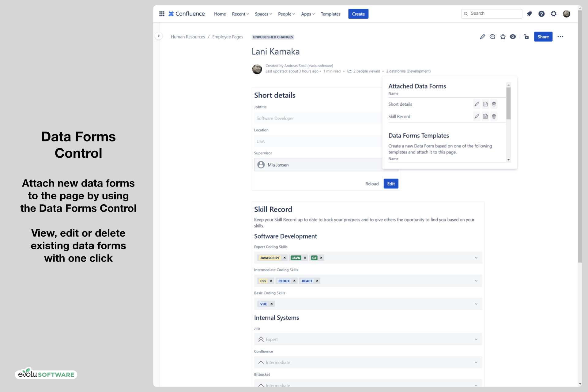Open the app switcher grid icon
Viewport: 588px width, 392px height.
pyautogui.click(x=162, y=14)
